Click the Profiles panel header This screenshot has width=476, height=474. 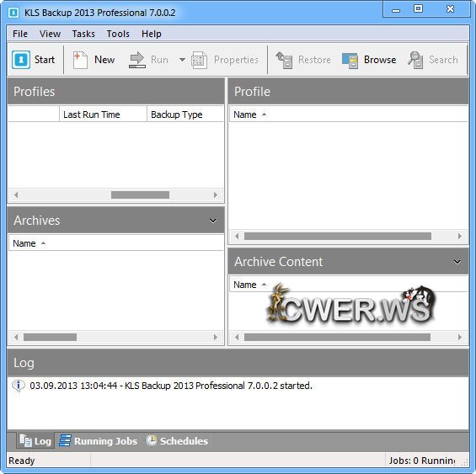point(116,91)
